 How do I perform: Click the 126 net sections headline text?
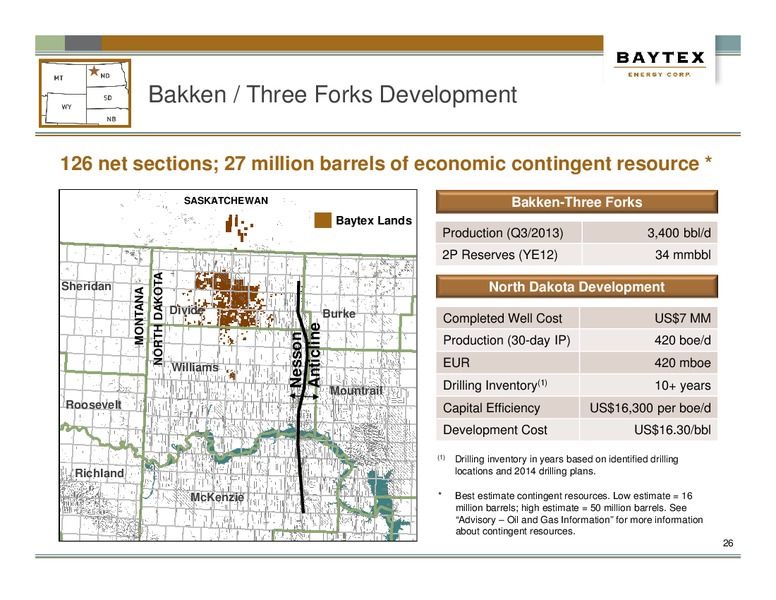pos(386,163)
